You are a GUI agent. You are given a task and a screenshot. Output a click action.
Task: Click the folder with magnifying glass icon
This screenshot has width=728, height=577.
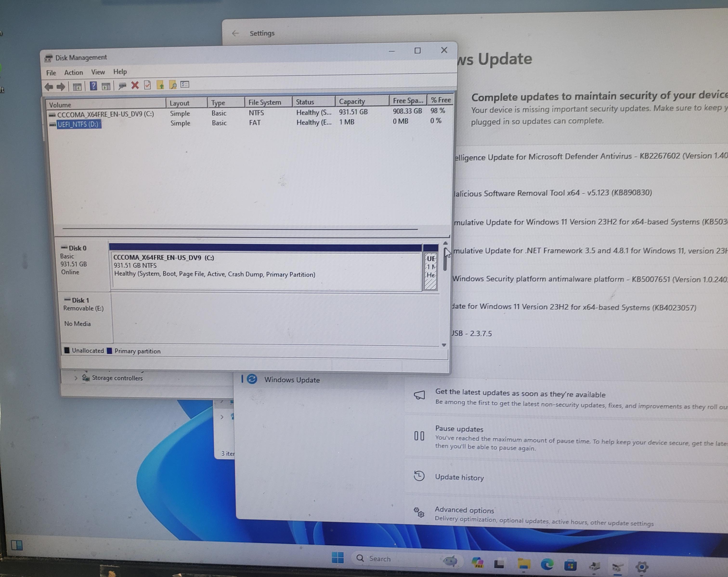(x=173, y=85)
